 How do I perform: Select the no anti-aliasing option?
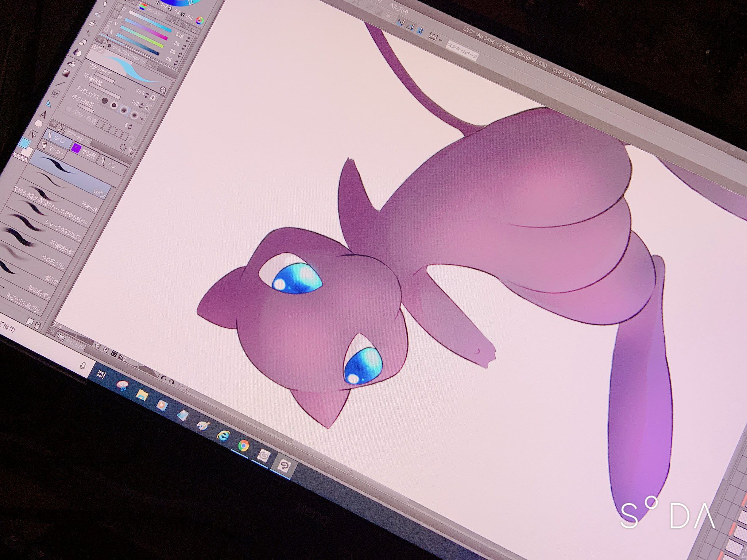pyautogui.click(x=105, y=100)
